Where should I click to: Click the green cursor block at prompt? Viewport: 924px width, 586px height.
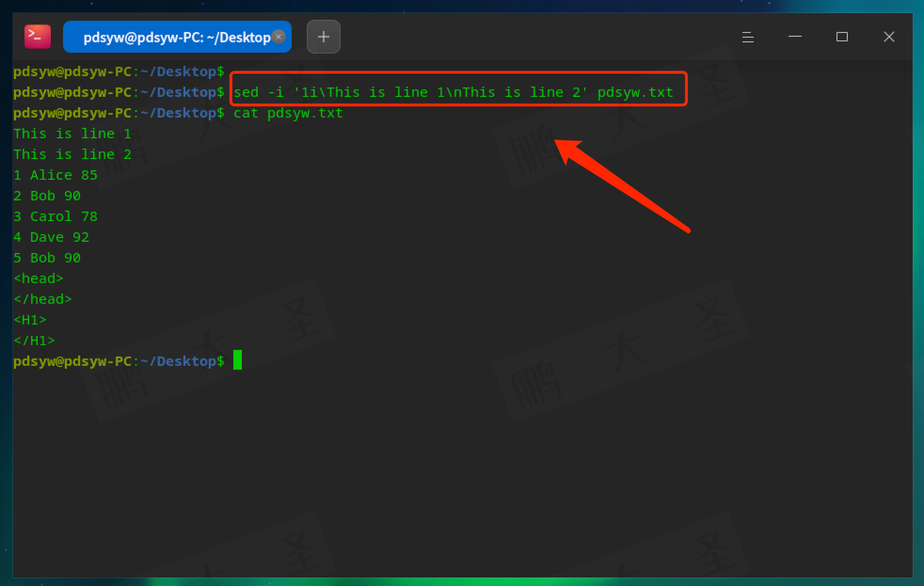238,360
